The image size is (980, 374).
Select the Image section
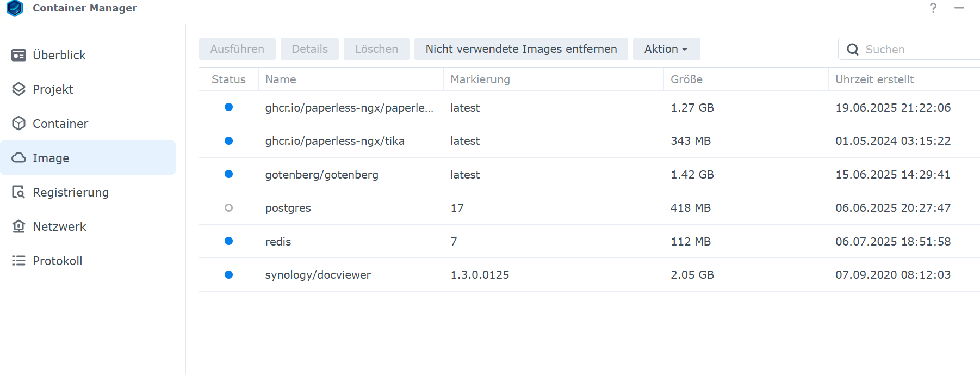pyautogui.click(x=88, y=158)
